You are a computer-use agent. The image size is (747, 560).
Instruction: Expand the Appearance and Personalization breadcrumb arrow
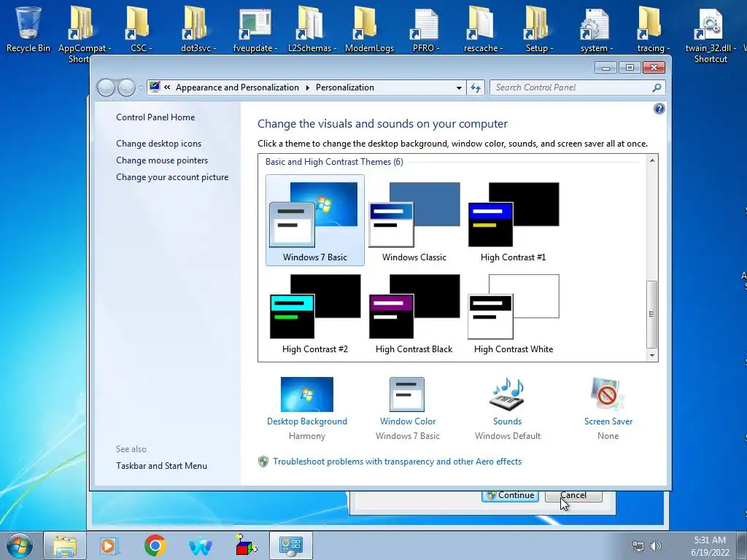(307, 87)
